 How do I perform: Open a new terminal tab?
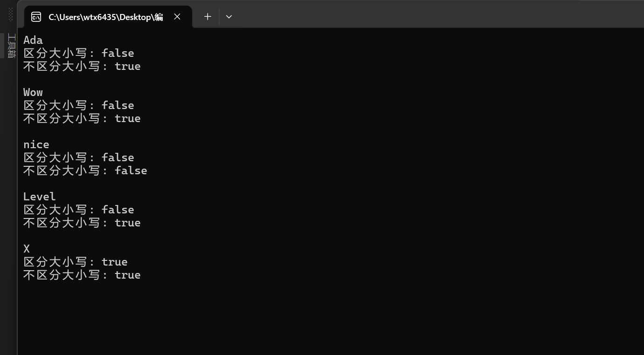pos(208,17)
